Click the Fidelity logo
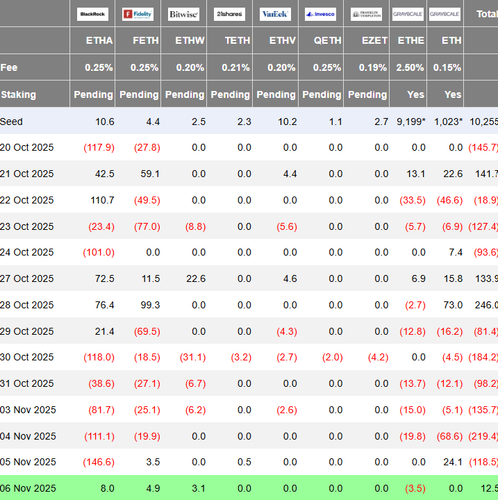498x500 pixels. (138, 14)
